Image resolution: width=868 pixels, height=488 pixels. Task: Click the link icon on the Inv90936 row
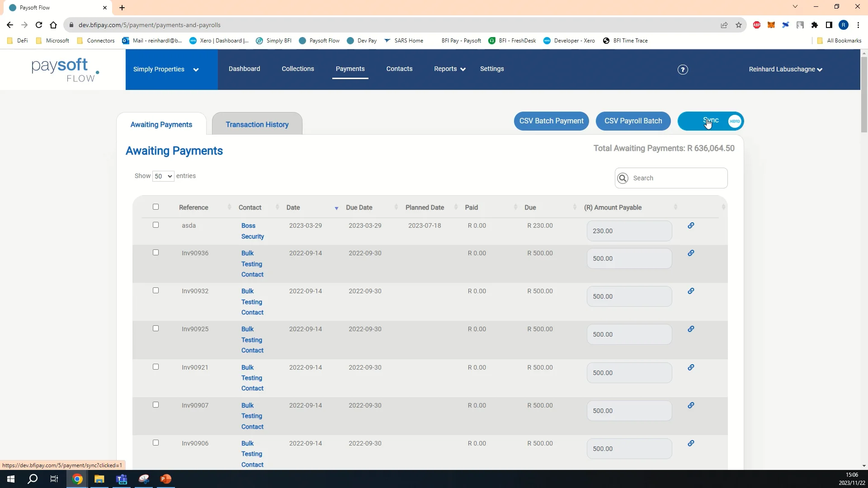[x=691, y=253]
